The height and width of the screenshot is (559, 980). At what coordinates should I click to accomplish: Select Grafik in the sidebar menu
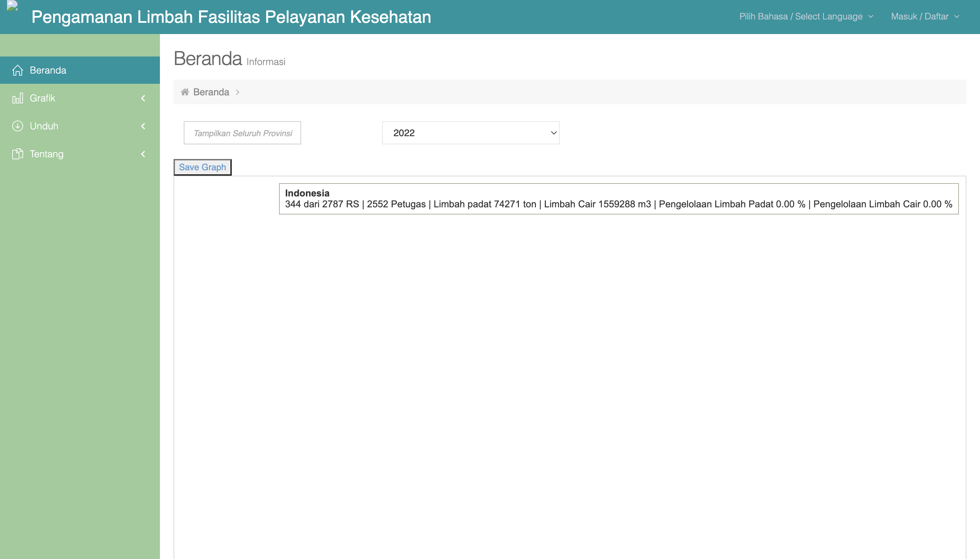pos(80,98)
